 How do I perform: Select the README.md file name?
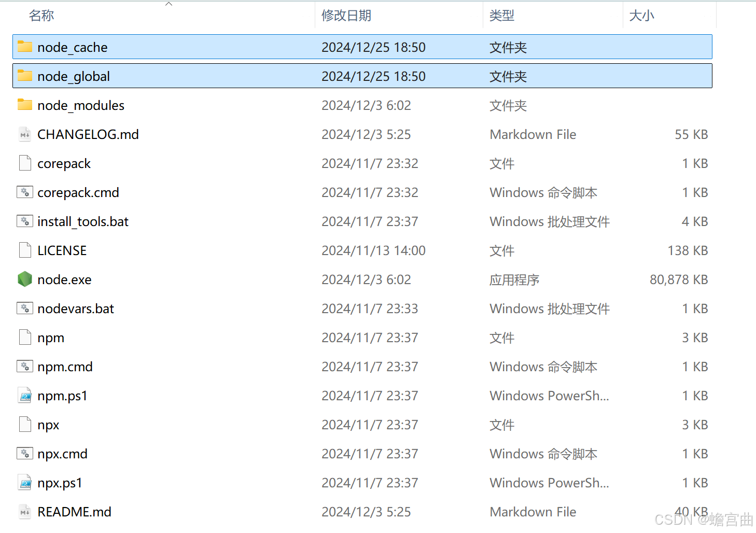[75, 512]
